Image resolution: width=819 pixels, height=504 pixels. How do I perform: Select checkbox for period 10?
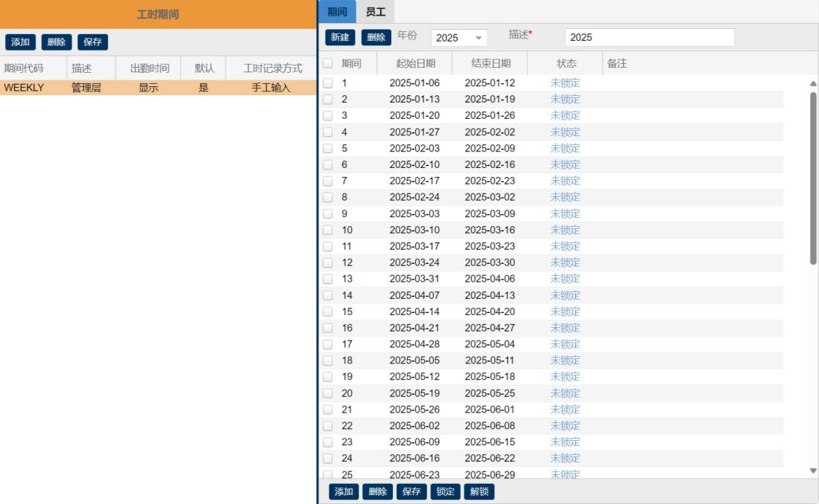(x=328, y=230)
